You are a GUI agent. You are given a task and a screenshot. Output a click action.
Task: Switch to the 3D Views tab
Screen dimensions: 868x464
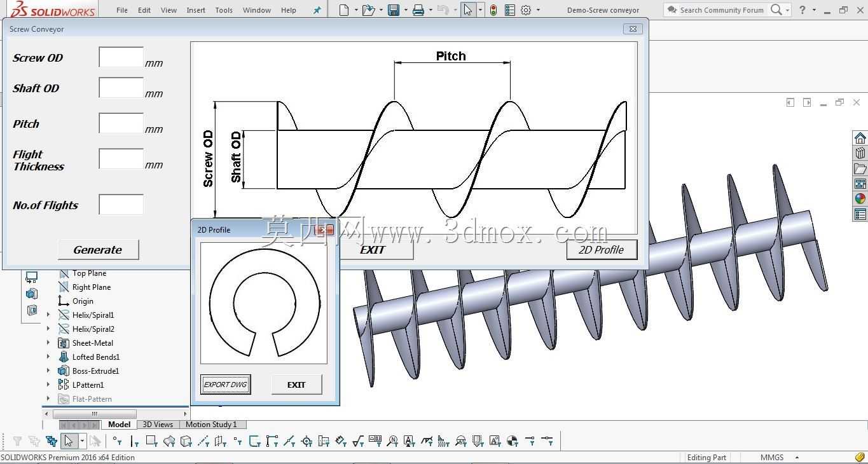pos(158,425)
